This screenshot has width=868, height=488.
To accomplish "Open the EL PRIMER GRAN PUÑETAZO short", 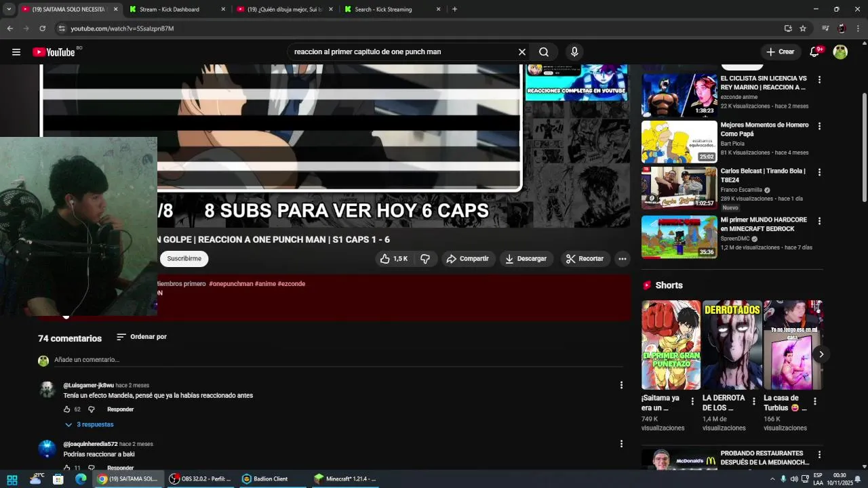I will click(x=671, y=345).
